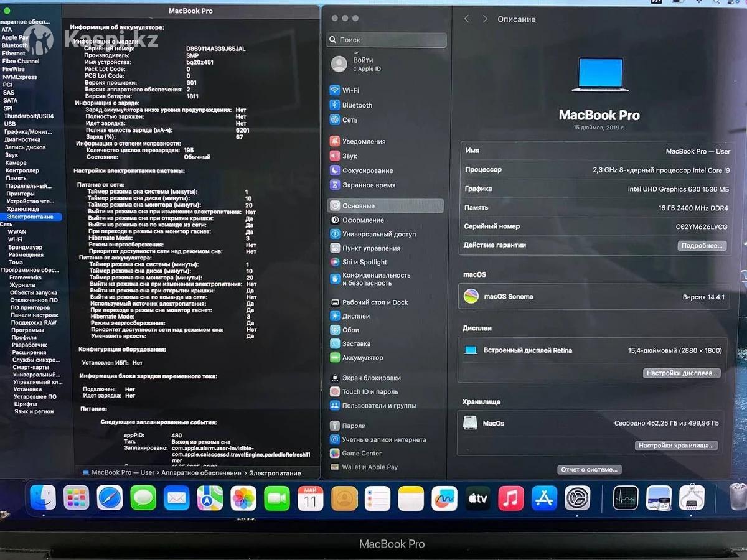Click the Отчет о системе… button

(589, 470)
